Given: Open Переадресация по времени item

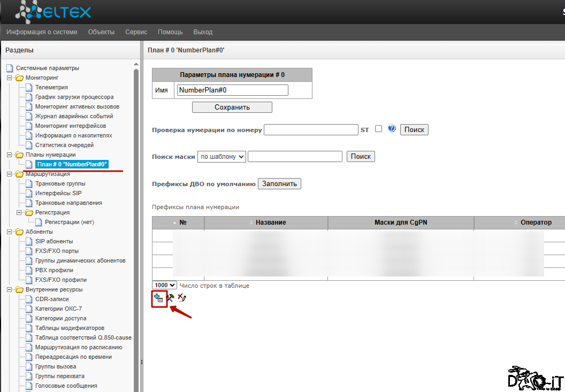Looking at the screenshot, I should click(73, 357).
